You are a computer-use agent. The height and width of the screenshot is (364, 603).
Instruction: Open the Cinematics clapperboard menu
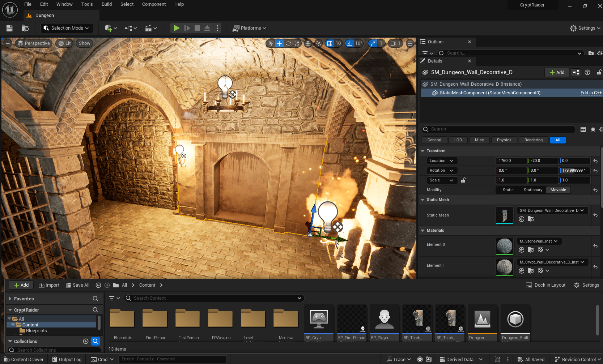pyautogui.click(x=150, y=28)
